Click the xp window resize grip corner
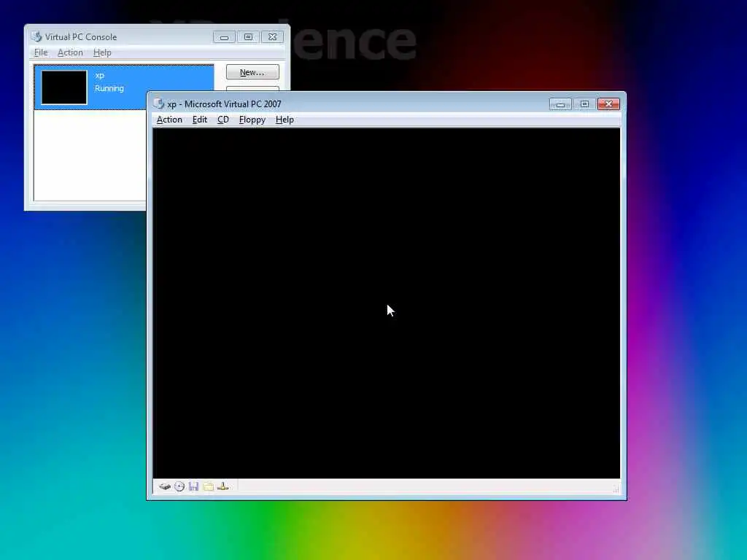 [616, 488]
